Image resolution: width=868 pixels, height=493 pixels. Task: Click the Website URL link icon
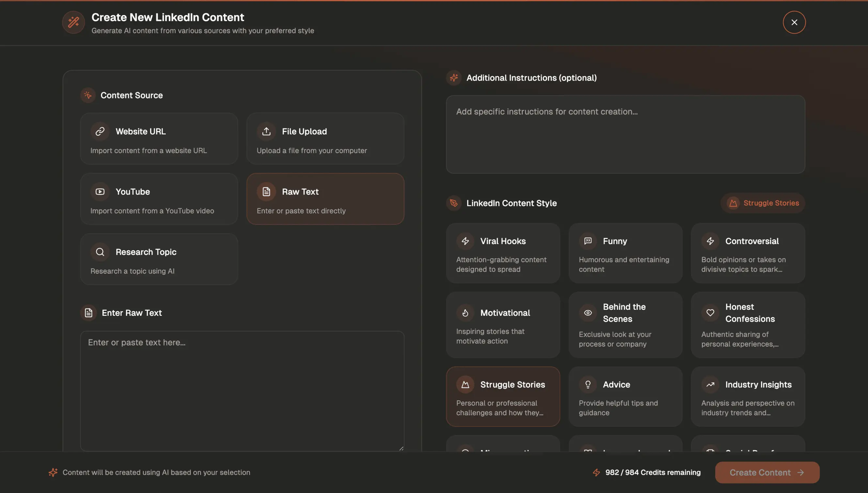coord(100,131)
